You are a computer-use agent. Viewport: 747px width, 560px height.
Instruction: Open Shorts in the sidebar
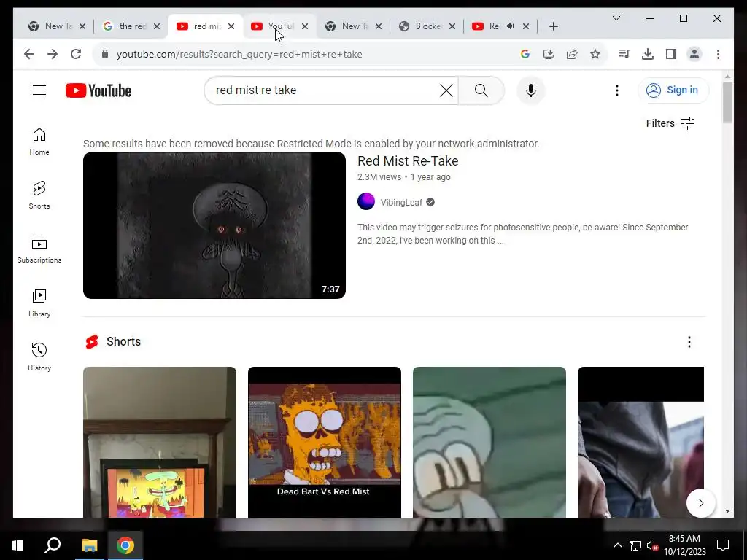pyautogui.click(x=39, y=195)
